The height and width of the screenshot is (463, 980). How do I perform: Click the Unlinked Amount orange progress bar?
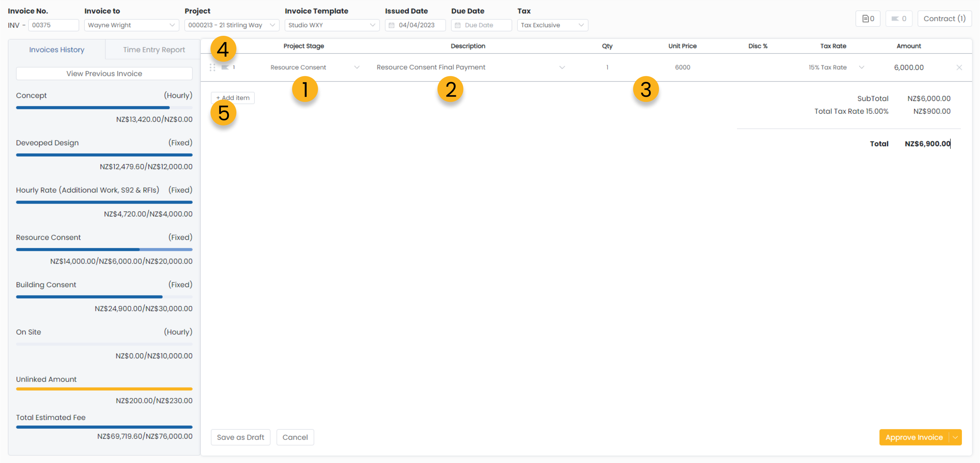click(104, 389)
